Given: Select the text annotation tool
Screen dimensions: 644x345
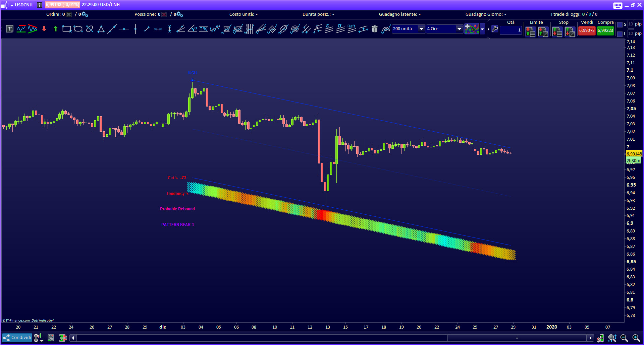Looking at the screenshot, I should point(10,29).
